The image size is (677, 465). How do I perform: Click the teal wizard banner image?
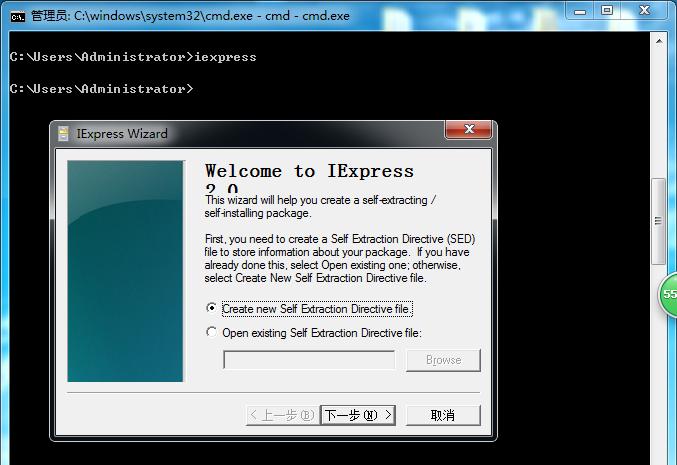coord(125,271)
